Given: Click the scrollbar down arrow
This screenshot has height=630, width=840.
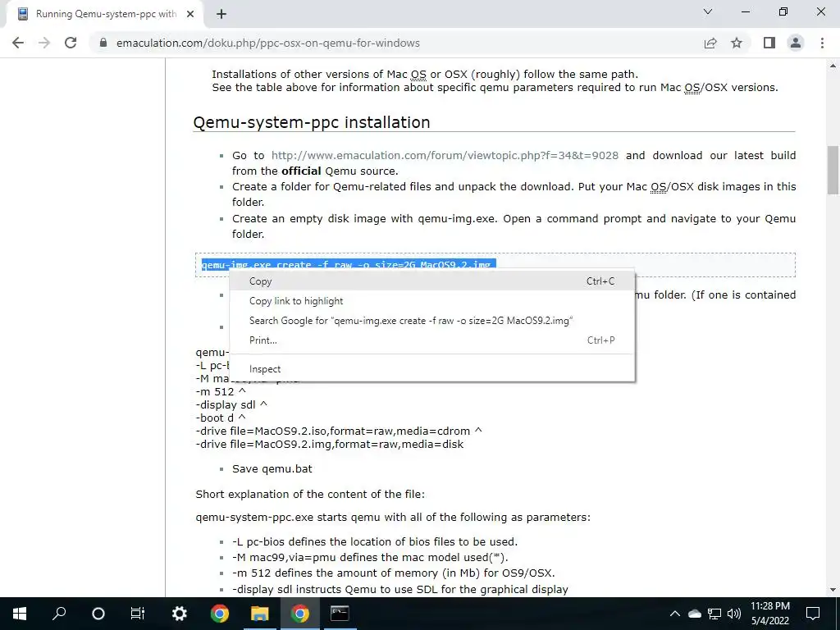Looking at the screenshot, I should click(833, 590).
